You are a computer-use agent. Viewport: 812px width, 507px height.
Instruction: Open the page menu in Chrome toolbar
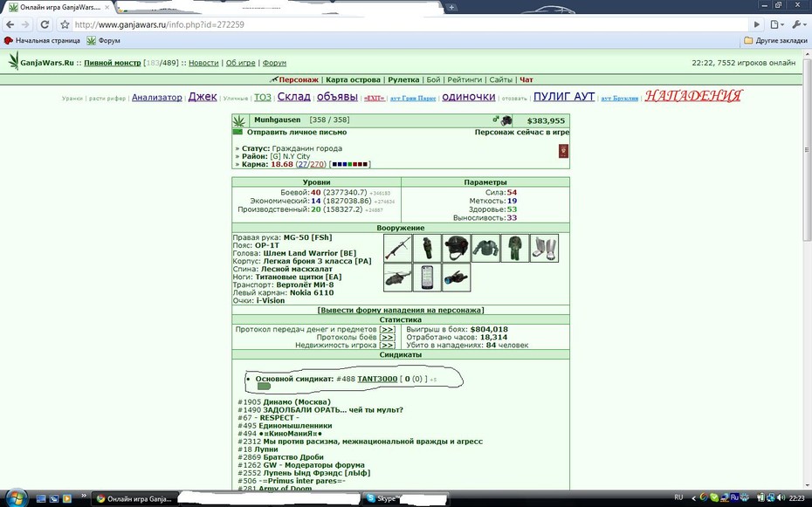coord(776,24)
